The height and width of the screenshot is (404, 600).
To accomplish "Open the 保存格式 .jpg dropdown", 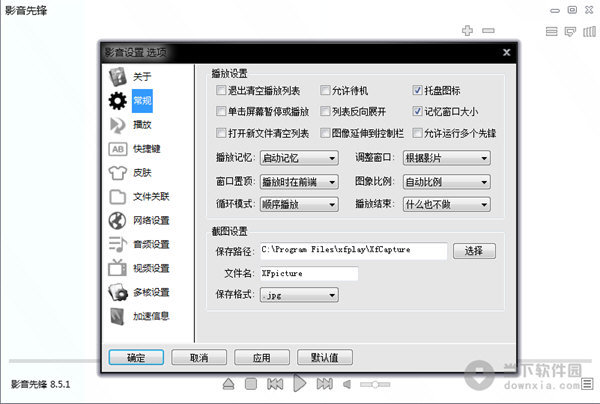I will coord(299,295).
